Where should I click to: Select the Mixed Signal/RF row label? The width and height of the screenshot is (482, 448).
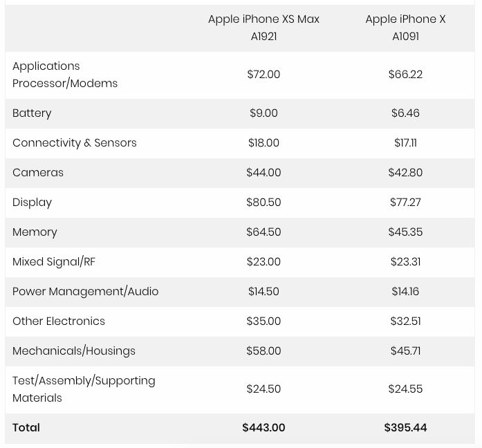pos(54,262)
